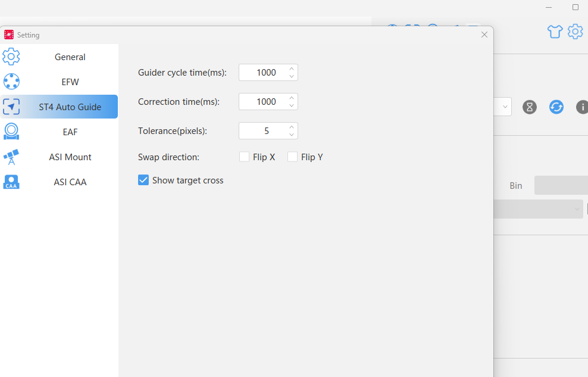Close the Setting dialog
Screen dimensions: 588x377
pos(484,35)
